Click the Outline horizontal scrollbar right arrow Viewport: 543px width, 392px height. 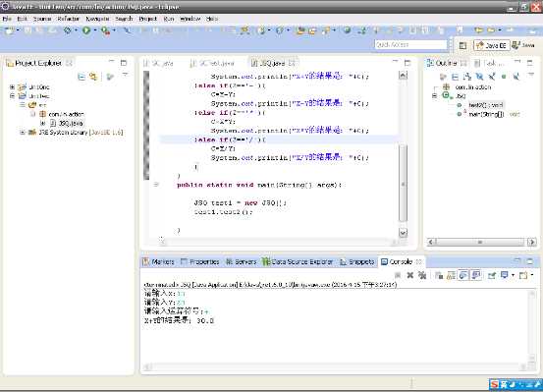pos(531,242)
